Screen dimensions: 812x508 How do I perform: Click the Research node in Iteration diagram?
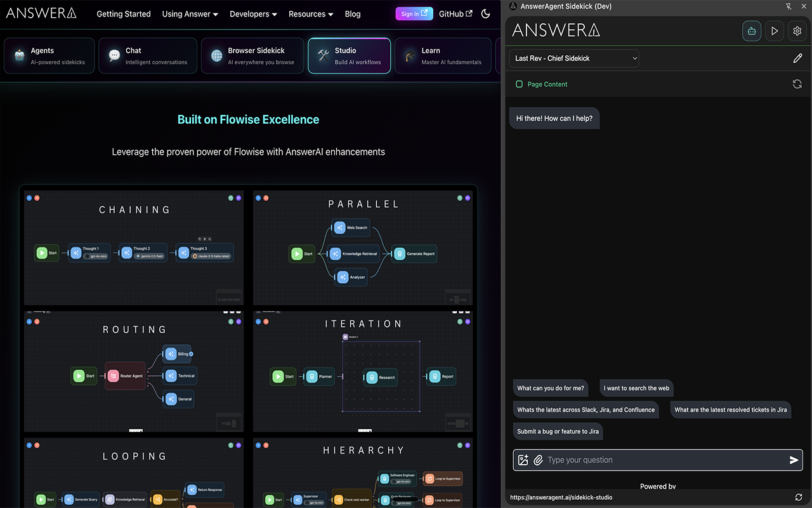tap(381, 377)
